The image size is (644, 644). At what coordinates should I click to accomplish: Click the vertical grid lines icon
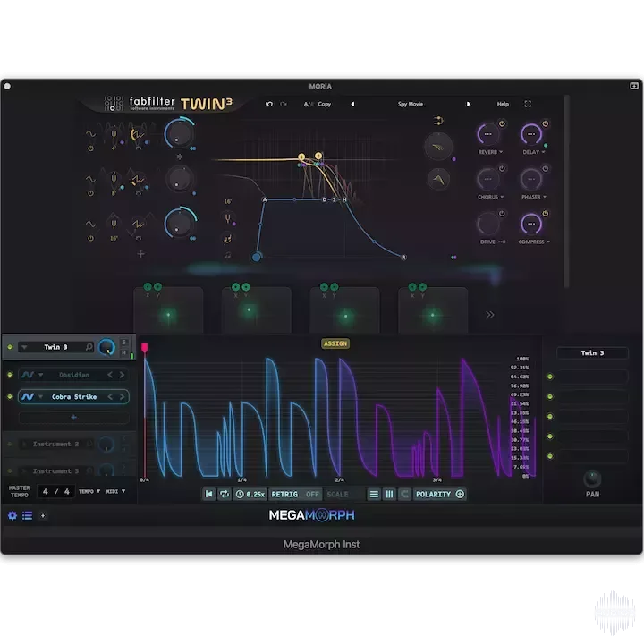[x=389, y=494]
